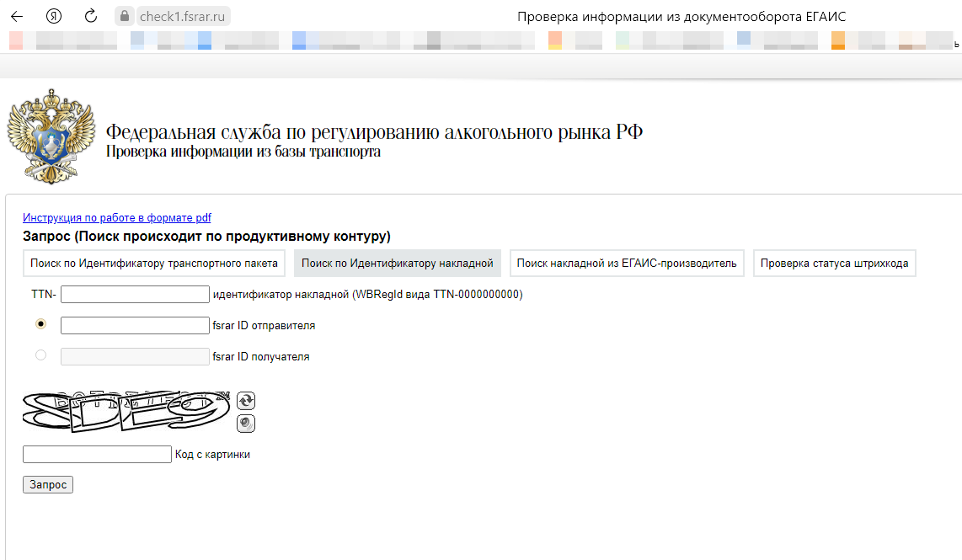Click the browser back arrow
Image resolution: width=962 pixels, height=560 pixels.
tap(18, 14)
